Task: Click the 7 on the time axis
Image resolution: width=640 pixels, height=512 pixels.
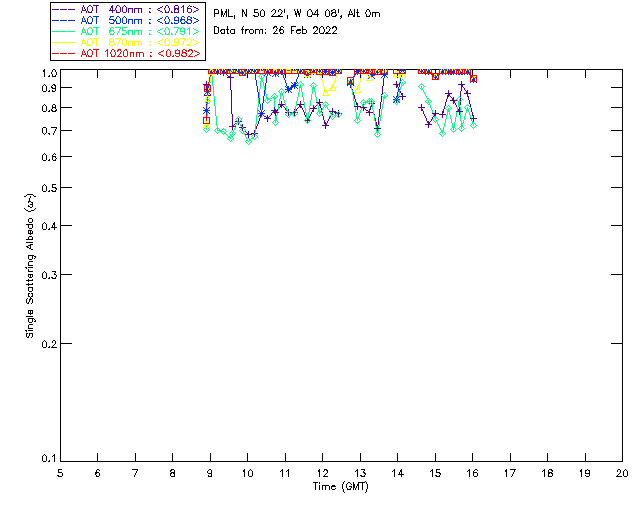Action: (x=135, y=473)
